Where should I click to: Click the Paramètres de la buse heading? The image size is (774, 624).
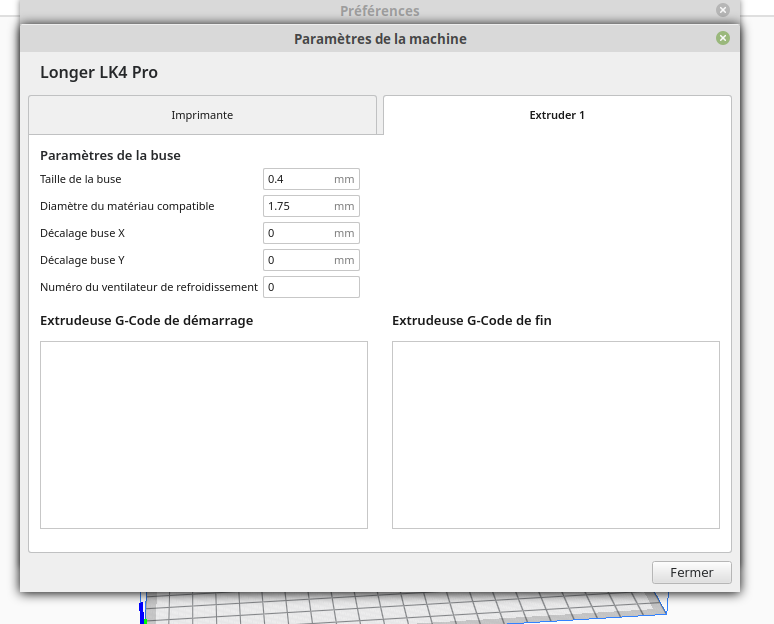110,156
